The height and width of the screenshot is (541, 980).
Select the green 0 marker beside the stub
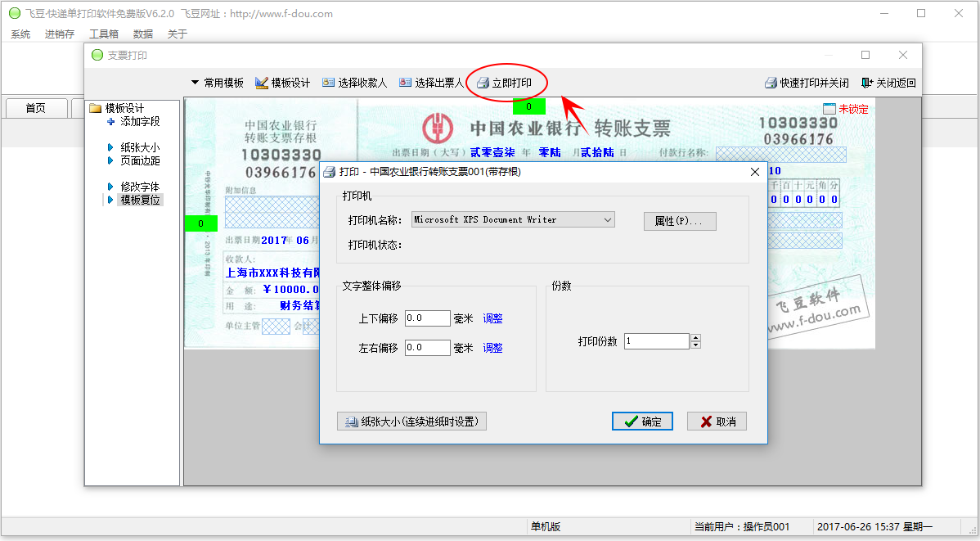200,223
